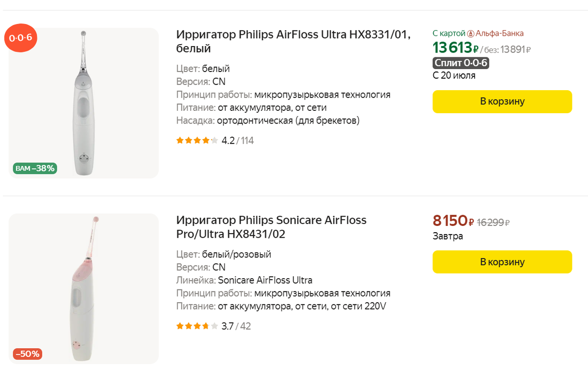Open the white Philips AirFloss Ultra image

click(84, 103)
